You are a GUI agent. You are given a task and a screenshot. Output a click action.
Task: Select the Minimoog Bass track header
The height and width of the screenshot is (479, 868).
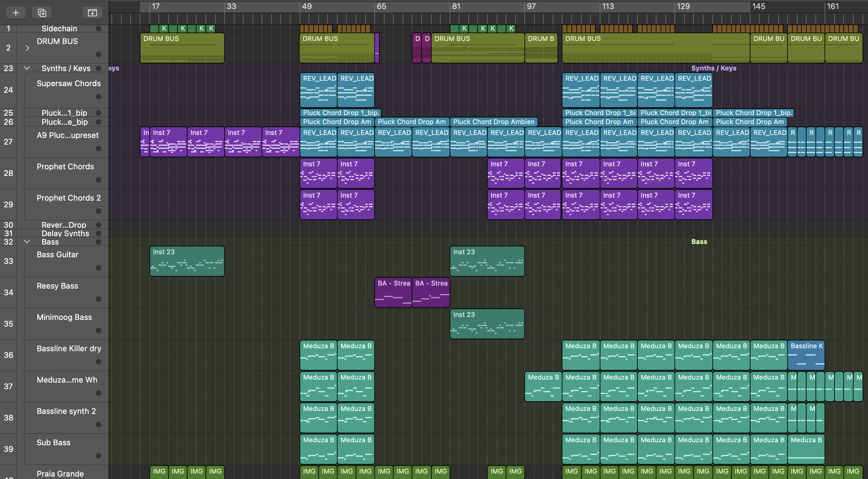(64, 317)
